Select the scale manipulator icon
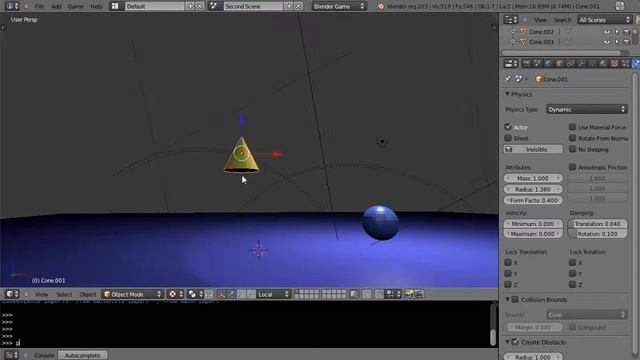 (251, 294)
